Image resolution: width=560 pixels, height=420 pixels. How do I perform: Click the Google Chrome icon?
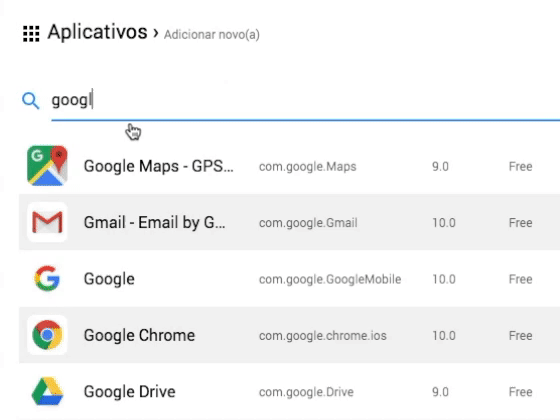(47, 335)
